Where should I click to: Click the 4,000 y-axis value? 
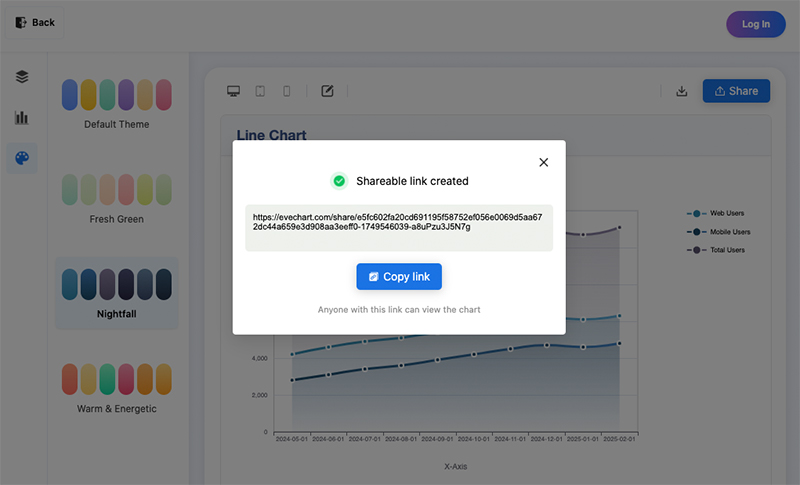pyautogui.click(x=259, y=359)
